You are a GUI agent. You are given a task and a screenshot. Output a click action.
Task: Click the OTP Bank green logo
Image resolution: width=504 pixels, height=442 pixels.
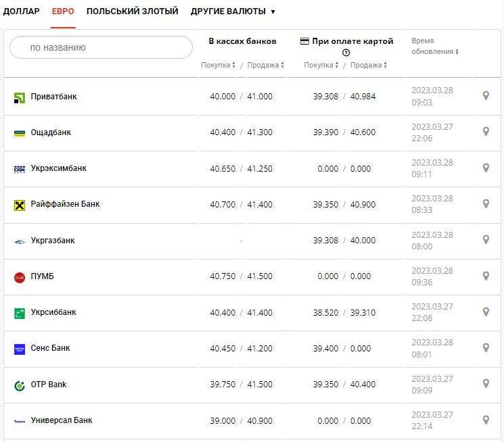tap(20, 385)
